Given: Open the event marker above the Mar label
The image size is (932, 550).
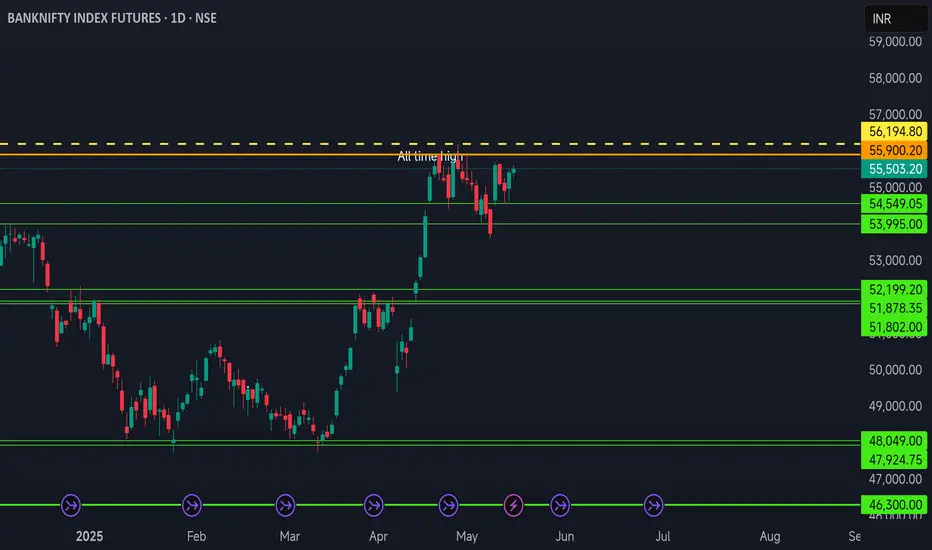Looking at the screenshot, I should (285, 505).
